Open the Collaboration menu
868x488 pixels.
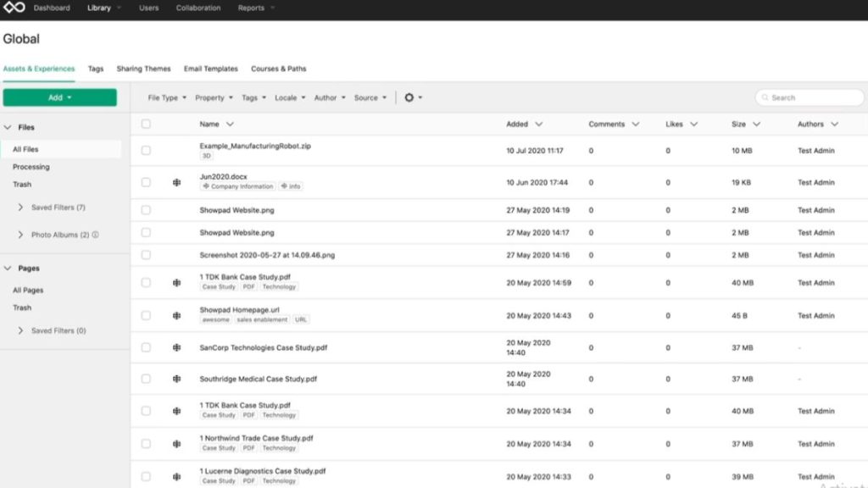[x=198, y=8]
